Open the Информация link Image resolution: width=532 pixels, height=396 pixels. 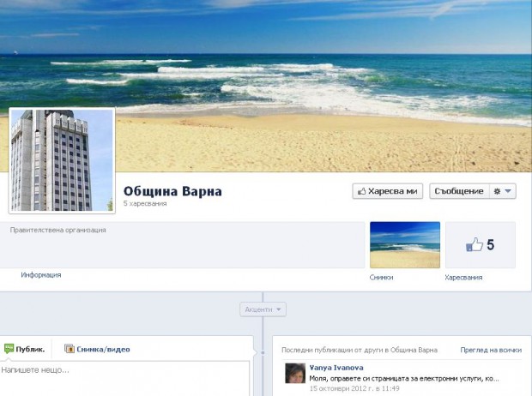click(41, 275)
